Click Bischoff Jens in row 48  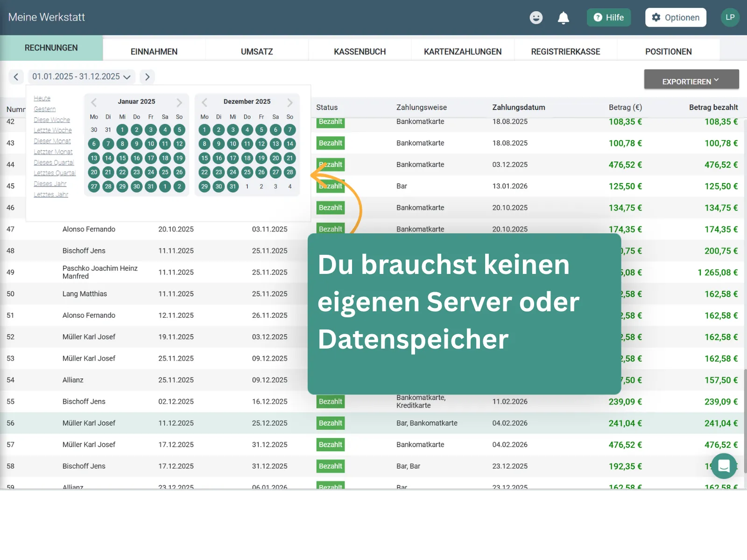click(x=84, y=251)
